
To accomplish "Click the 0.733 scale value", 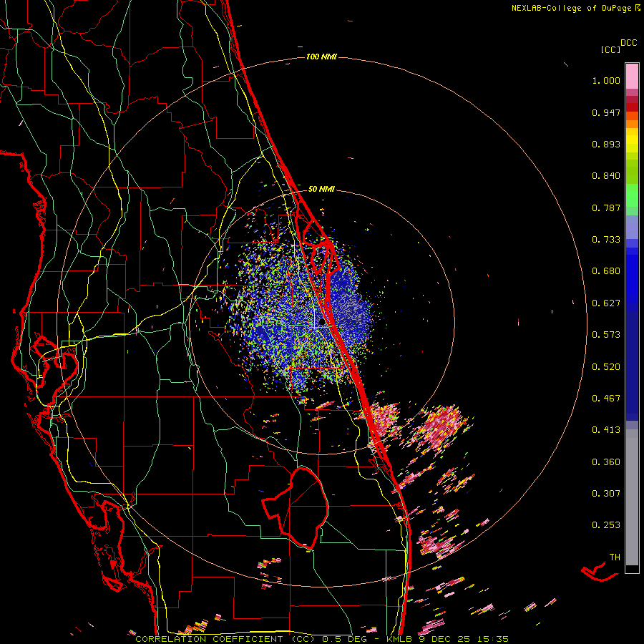I will tap(606, 240).
